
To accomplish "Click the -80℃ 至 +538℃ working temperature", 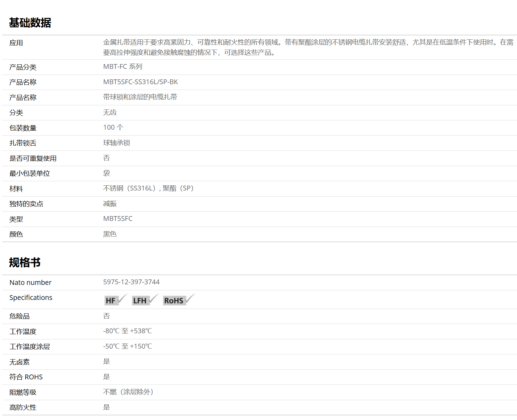I will pyautogui.click(x=127, y=331).
